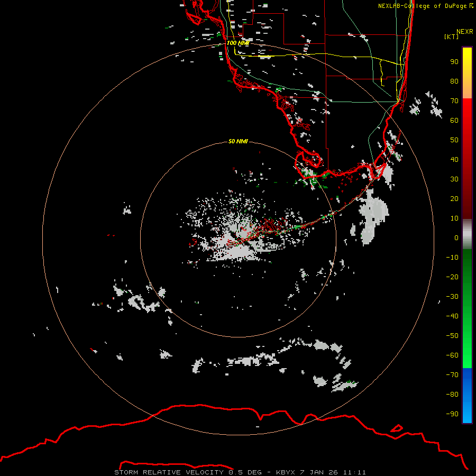Click the gray zero-velocity color bar segment
This screenshot has height=476, width=476.
coord(467,234)
